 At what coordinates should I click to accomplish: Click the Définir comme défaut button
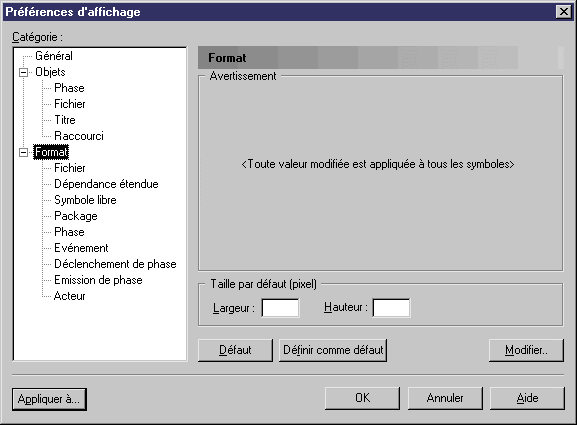pyautogui.click(x=333, y=350)
